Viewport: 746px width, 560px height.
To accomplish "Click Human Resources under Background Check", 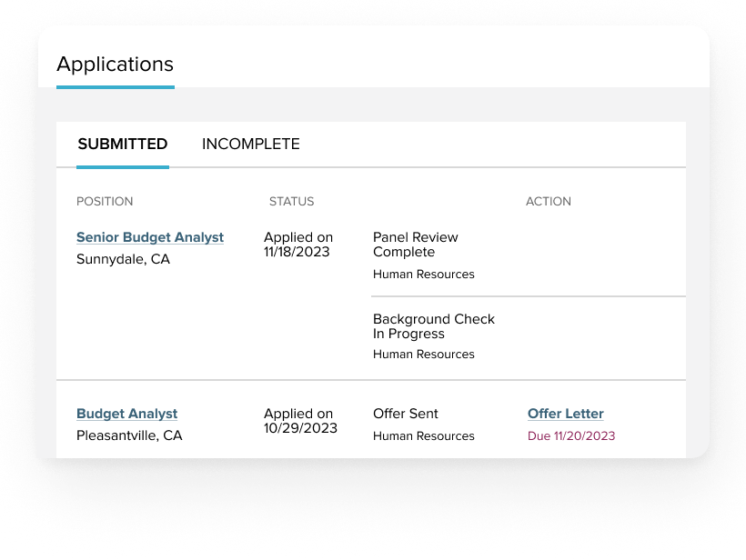I will click(424, 355).
